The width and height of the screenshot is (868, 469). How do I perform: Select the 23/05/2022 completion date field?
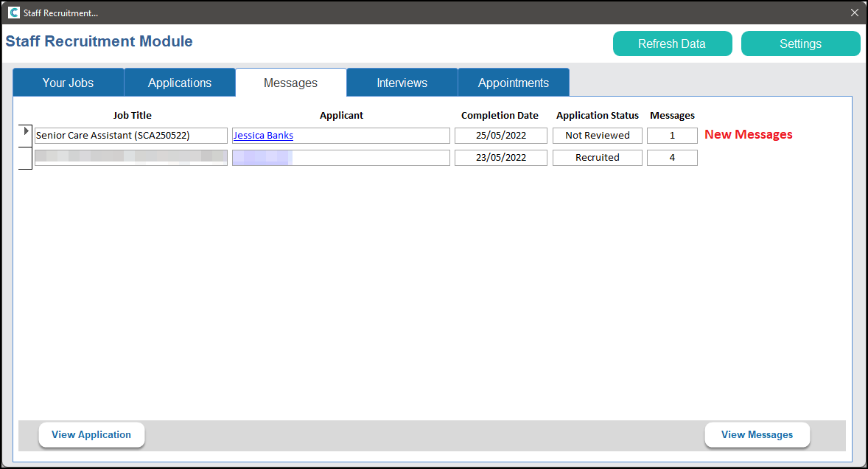pyautogui.click(x=500, y=158)
